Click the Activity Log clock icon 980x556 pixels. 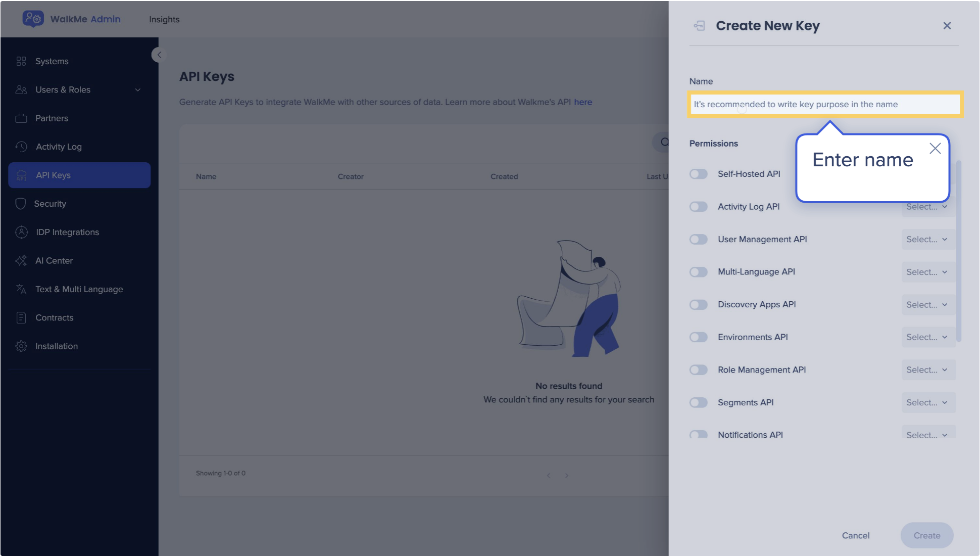pyautogui.click(x=21, y=147)
